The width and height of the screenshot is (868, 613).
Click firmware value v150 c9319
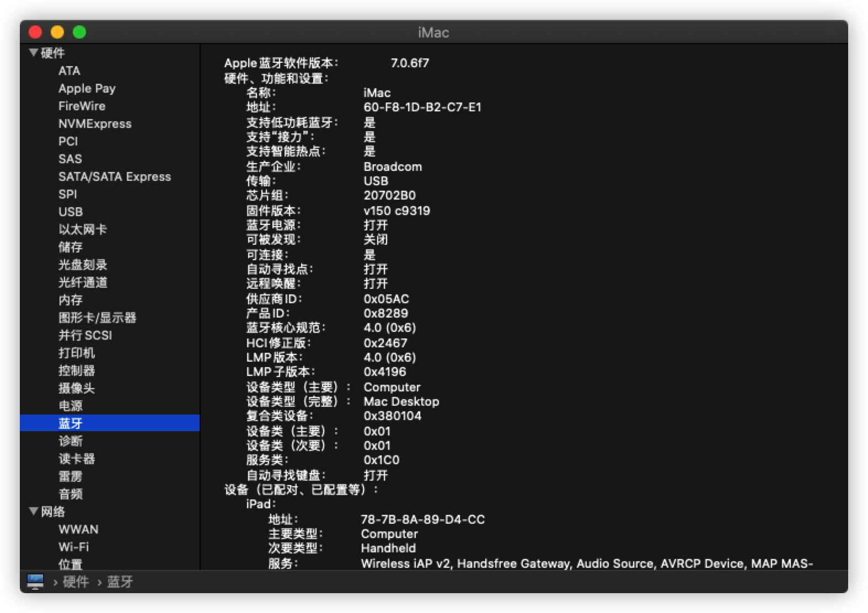tap(397, 211)
